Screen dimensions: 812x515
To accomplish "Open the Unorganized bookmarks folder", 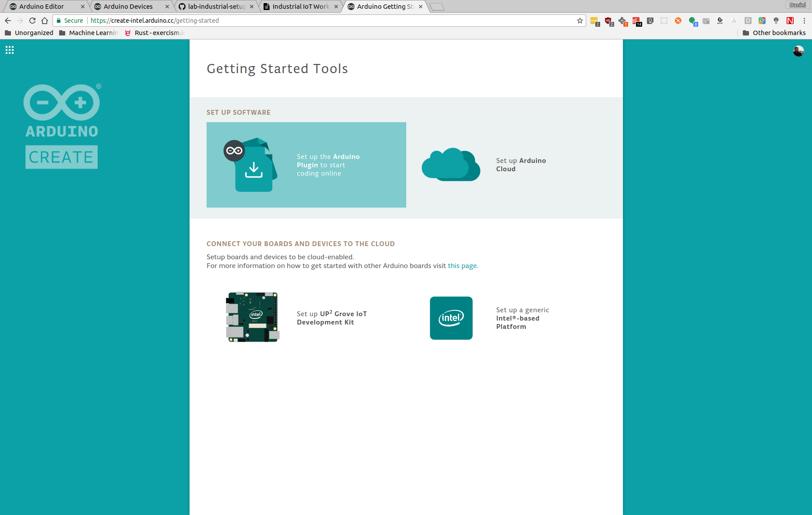I will 29,33.
